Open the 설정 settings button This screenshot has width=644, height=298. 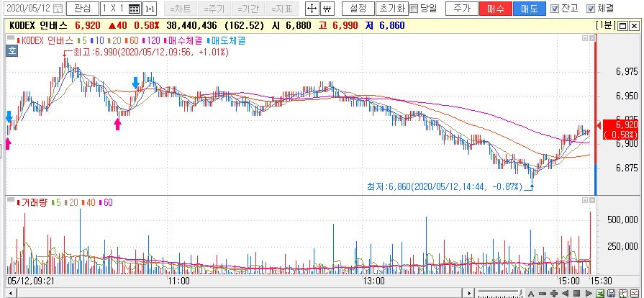[x=358, y=8]
